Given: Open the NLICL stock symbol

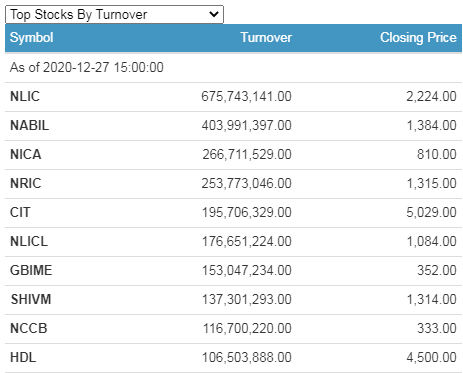Looking at the screenshot, I should point(29,242).
